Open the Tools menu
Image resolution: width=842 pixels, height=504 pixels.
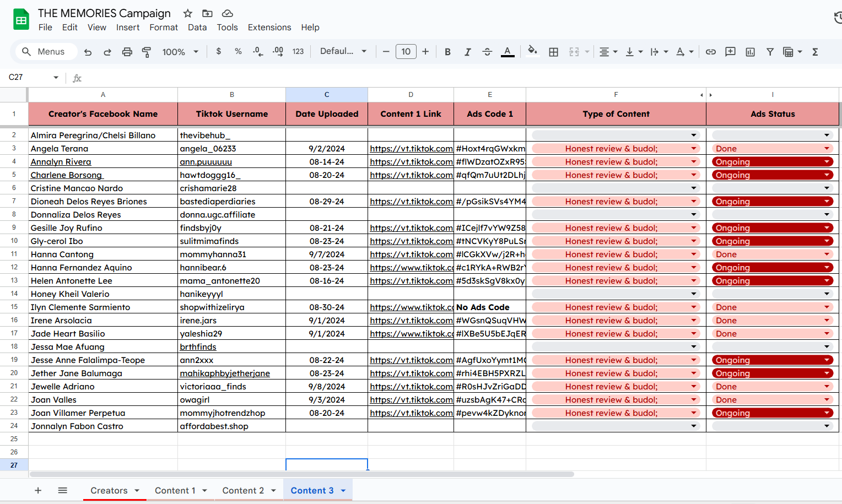point(228,28)
